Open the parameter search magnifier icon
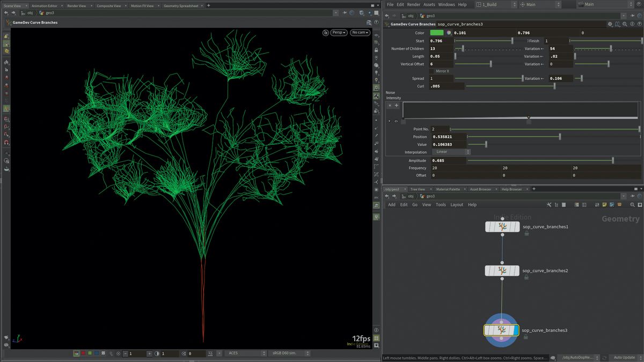Viewport: 644px width, 362px height. pyautogui.click(x=624, y=24)
